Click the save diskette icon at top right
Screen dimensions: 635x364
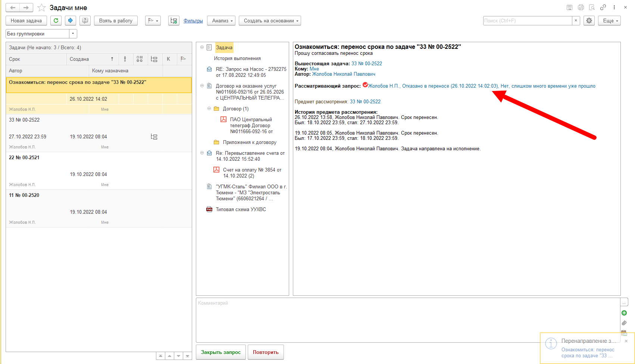[569, 7]
